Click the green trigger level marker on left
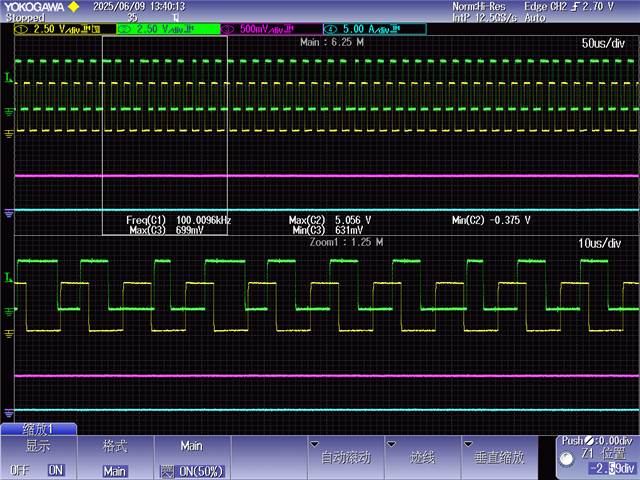Screen dimensions: 640x480 pos(9,77)
